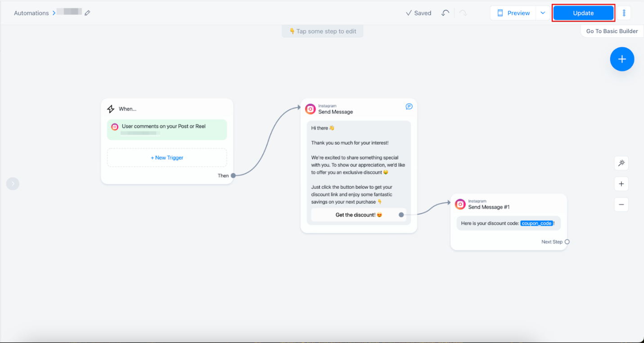Open the three-dot more options menu
Image resolution: width=644 pixels, height=343 pixels.
[x=624, y=13]
